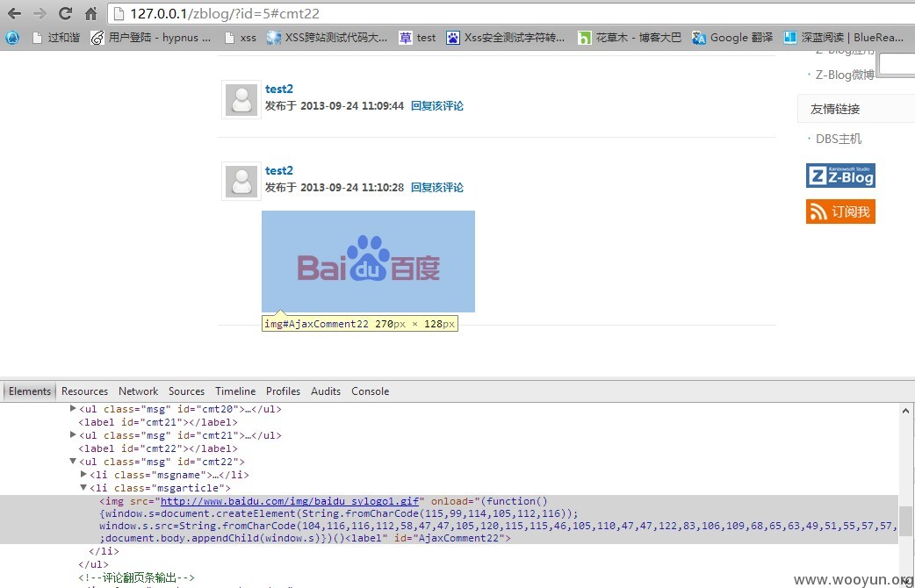
Task: Open the browser home page icon
Action: (90, 13)
